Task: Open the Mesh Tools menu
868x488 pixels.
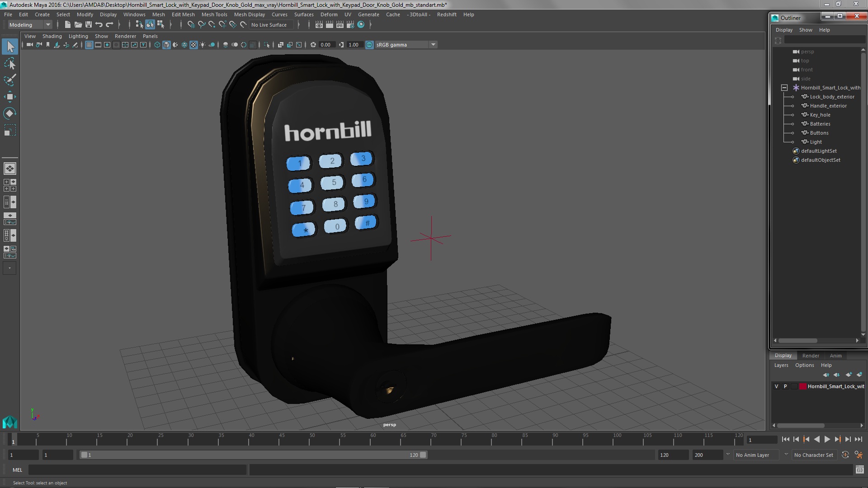Action: point(214,14)
